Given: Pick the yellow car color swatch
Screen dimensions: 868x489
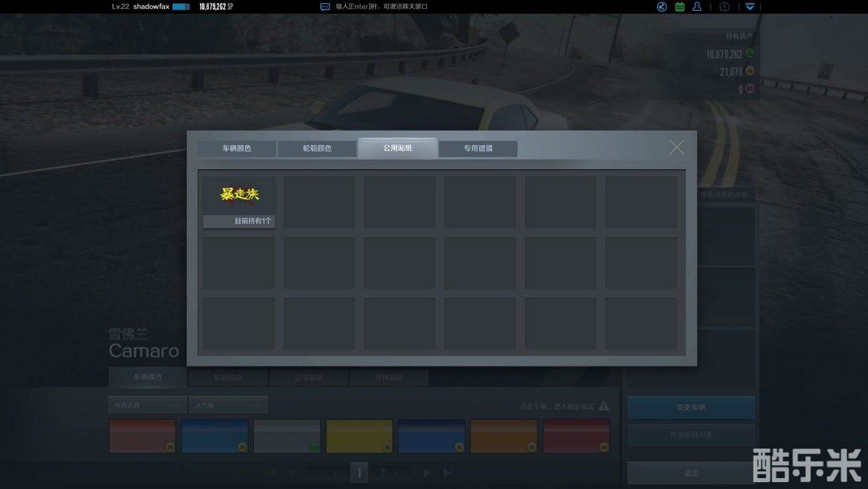Looking at the screenshot, I should coord(359,436).
